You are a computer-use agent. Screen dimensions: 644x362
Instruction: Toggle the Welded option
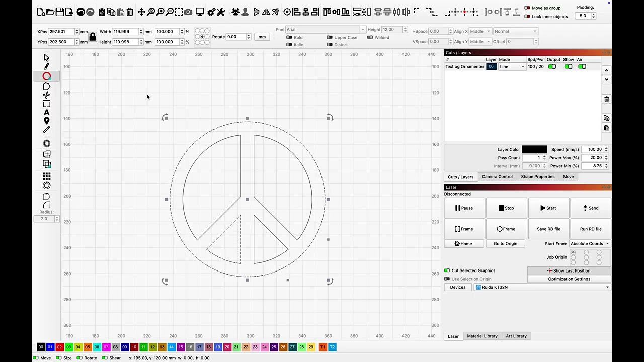click(x=370, y=38)
